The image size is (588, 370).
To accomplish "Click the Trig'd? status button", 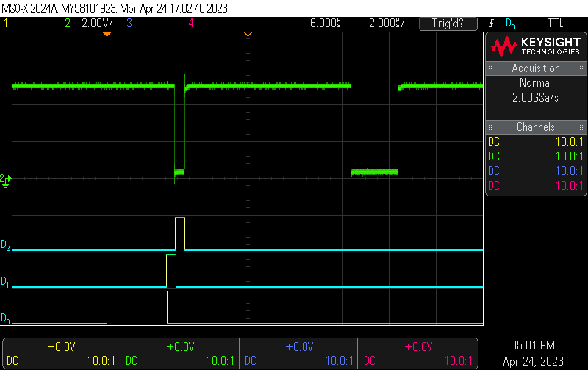I will click(x=448, y=24).
